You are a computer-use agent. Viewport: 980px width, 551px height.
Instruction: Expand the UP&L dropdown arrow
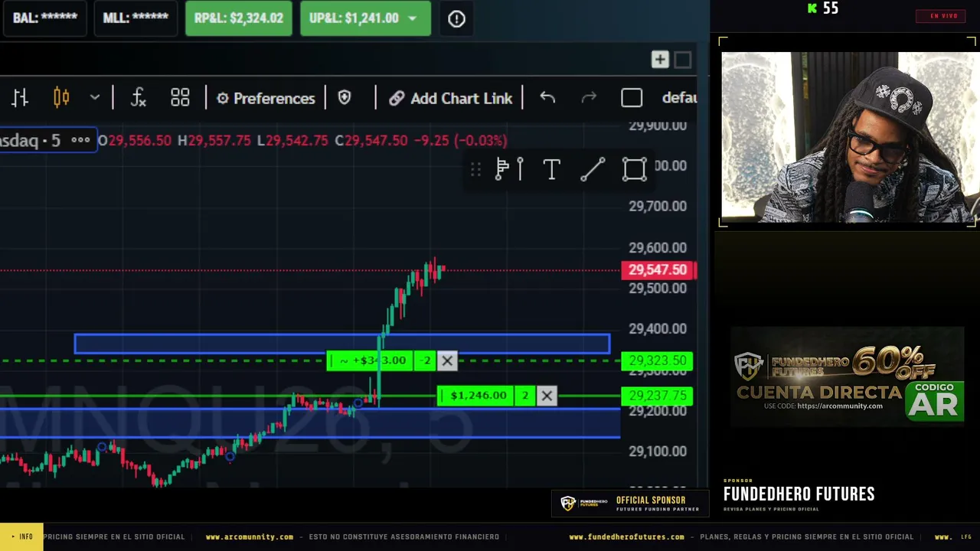point(413,18)
